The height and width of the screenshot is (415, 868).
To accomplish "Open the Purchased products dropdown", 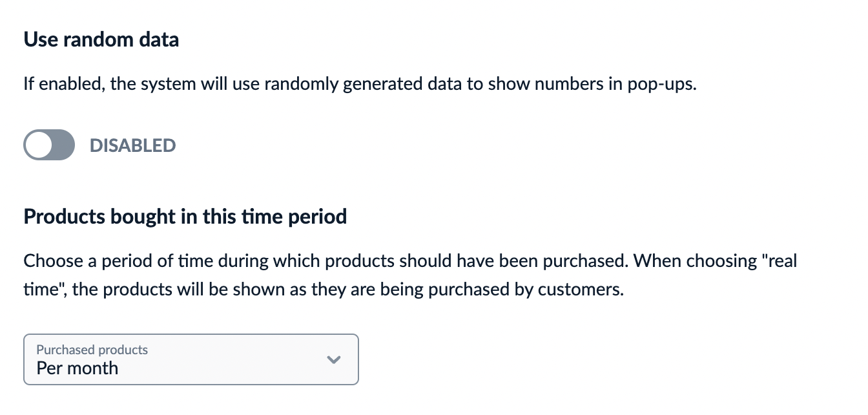I will (191, 359).
